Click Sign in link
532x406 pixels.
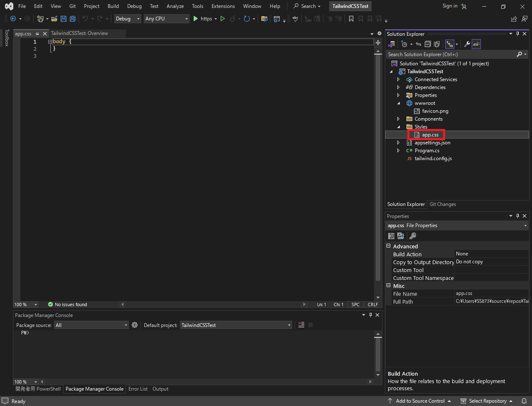click(450, 6)
